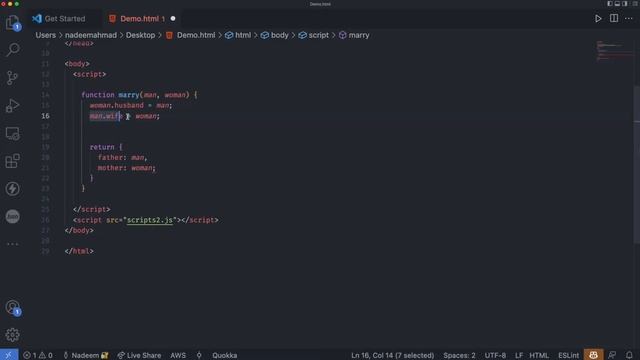
Task: Toggle primary sidebar layout icon in title bar
Action: (610, 4)
